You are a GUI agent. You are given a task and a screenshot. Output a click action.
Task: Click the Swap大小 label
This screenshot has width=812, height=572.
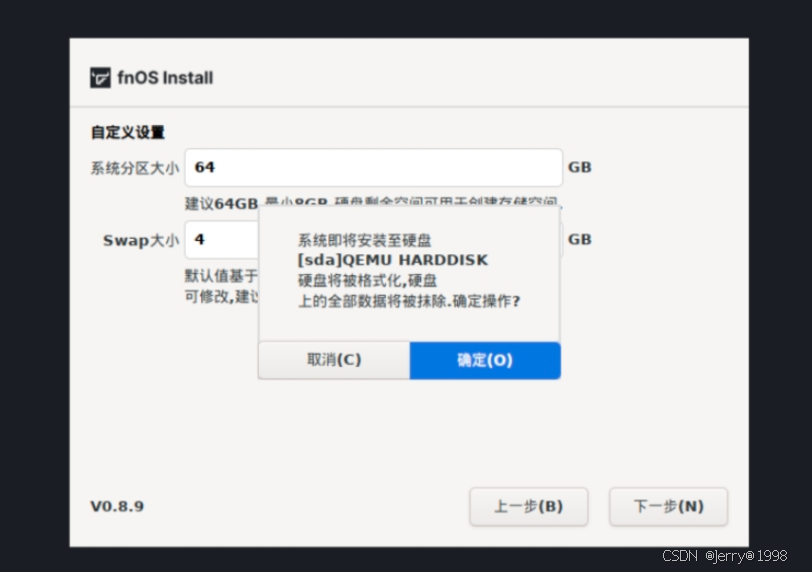141,240
